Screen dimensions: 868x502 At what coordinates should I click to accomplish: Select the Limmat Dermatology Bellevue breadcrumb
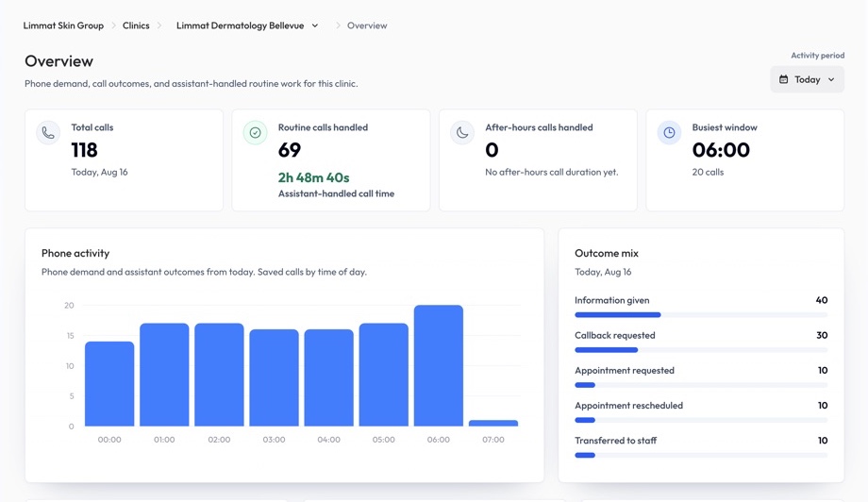[241, 25]
